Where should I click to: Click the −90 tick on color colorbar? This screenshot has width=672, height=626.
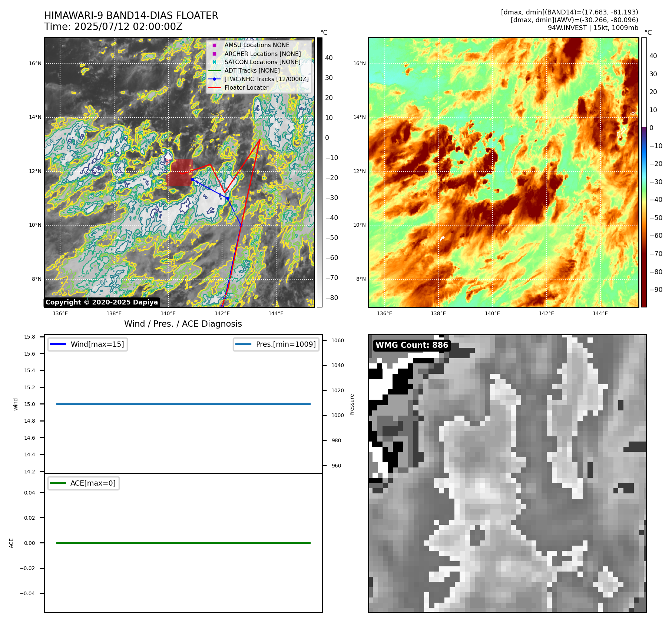tap(656, 290)
